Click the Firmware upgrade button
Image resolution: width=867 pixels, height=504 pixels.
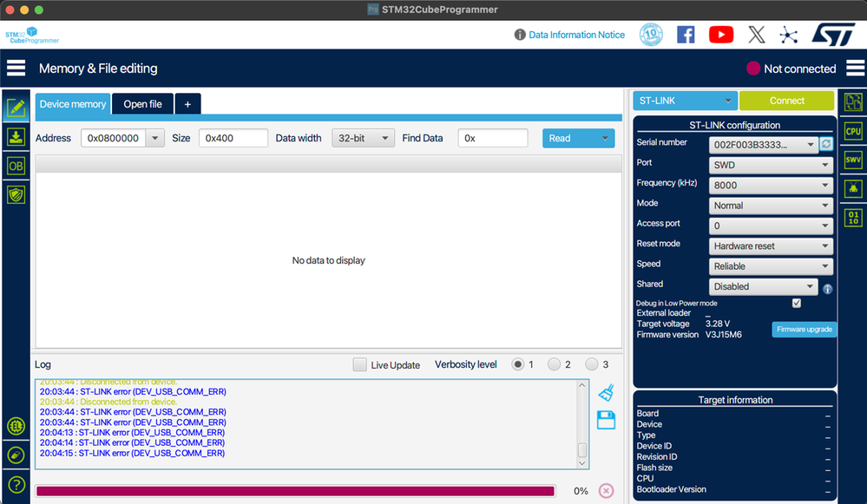(x=804, y=330)
